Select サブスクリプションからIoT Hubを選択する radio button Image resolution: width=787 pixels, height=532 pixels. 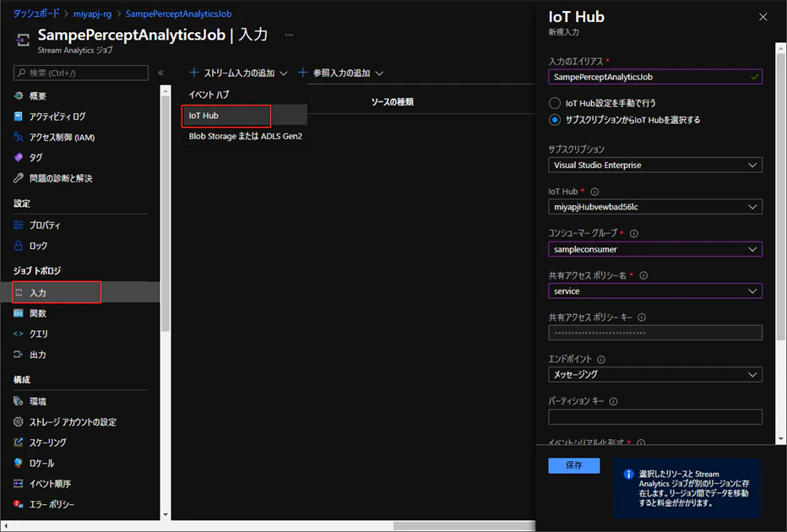coord(555,120)
